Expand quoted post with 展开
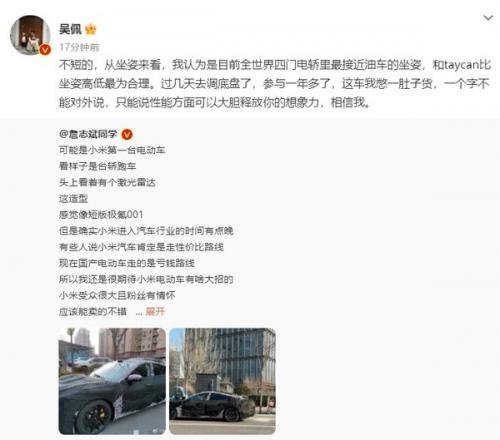Image resolution: width=500 pixels, height=440 pixels. 155,312
